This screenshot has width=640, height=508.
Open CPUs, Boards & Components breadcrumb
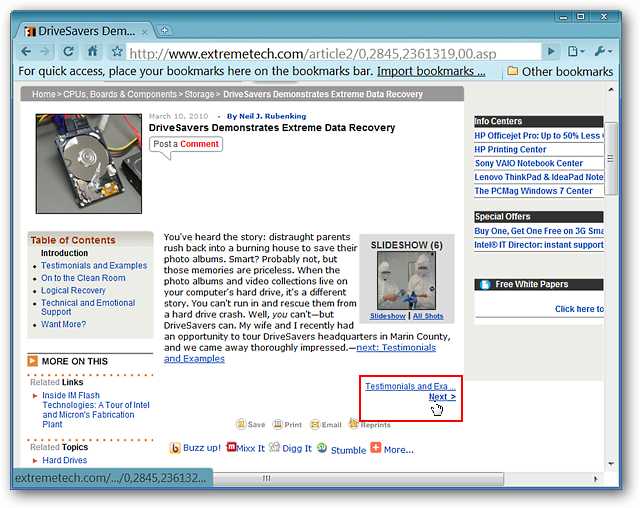point(120,94)
